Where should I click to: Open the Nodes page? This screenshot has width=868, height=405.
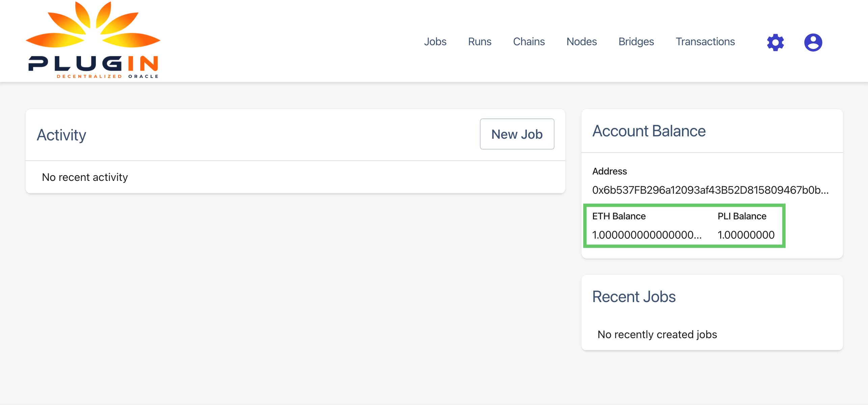click(581, 42)
